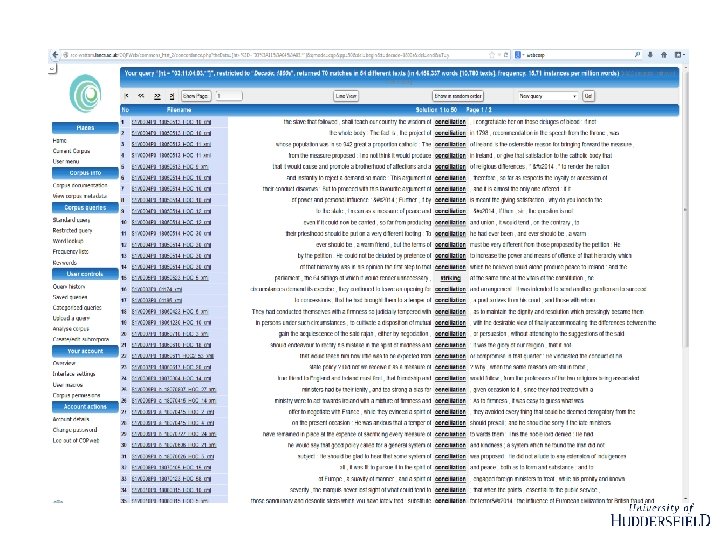This screenshot has width=720, height=540.
Task: Open Query history in sidebar
Action: tap(69, 287)
